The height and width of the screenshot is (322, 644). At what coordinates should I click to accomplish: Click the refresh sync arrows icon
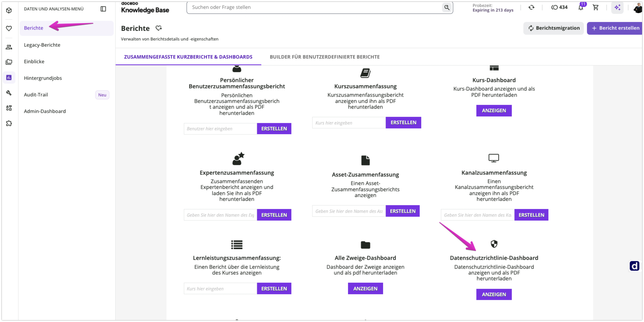coord(531,7)
